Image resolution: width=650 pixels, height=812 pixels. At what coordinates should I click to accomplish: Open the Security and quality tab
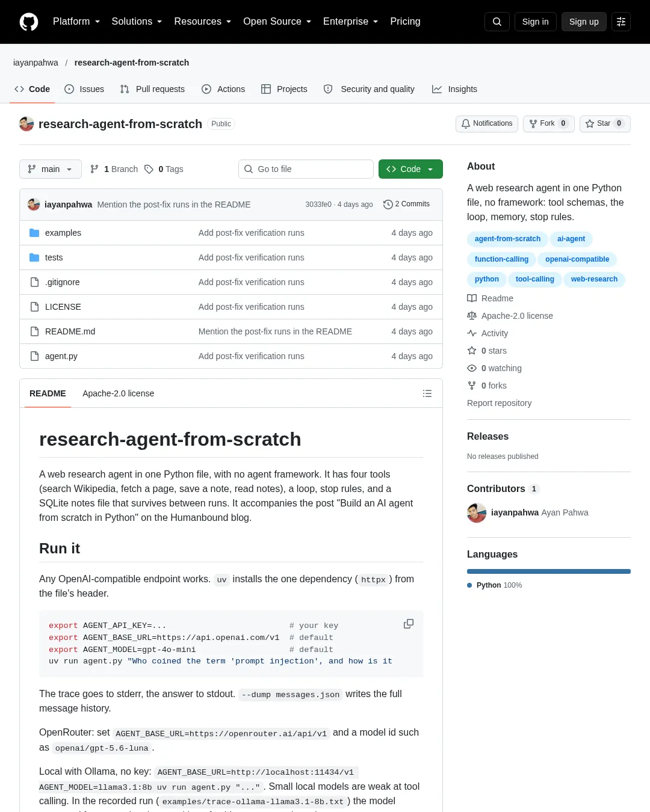pyautogui.click(x=369, y=89)
